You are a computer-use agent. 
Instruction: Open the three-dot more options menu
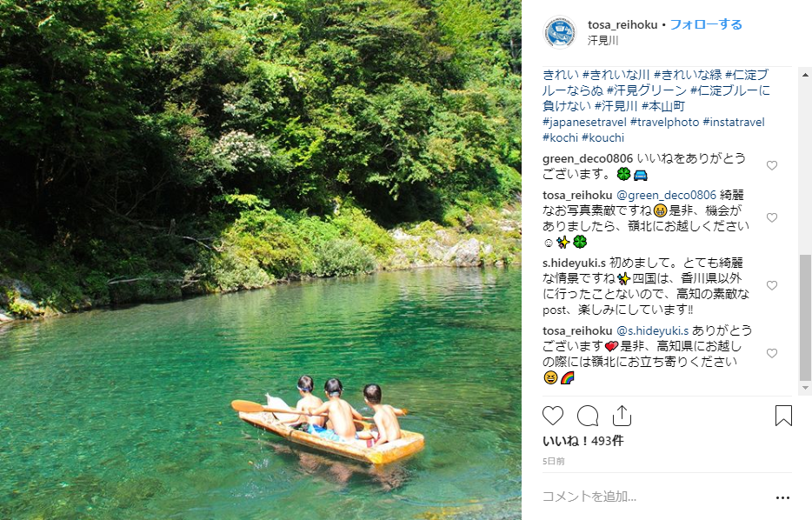coord(782,497)
